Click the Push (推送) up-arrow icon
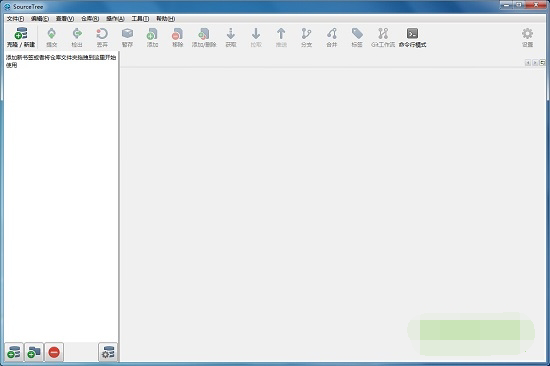The width and height of the screenshot is (550, 366). tap(281, 34)
